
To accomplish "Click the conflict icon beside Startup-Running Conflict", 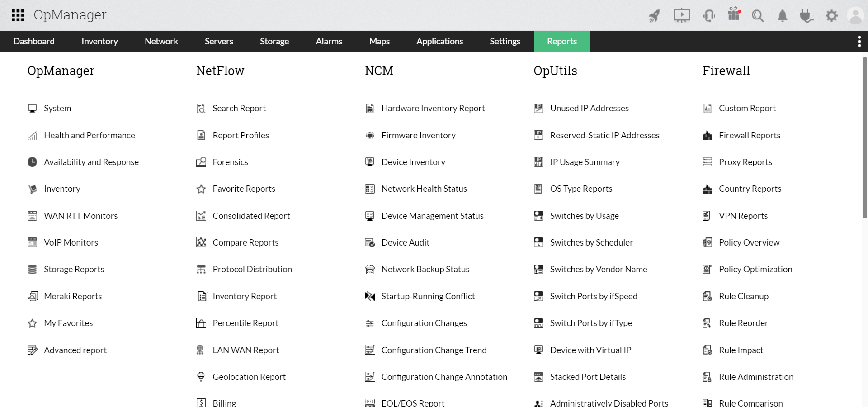I will (x=370, y=296).
